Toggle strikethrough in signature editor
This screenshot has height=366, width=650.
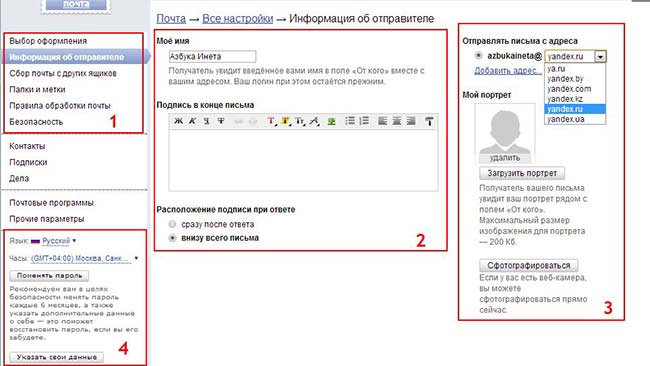221,121
